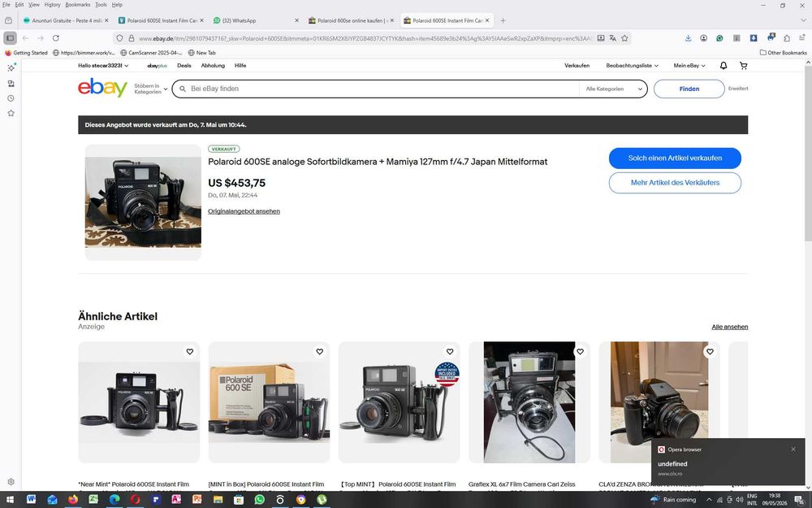Open the Originalangebot ansehen link

coord(244,211)
